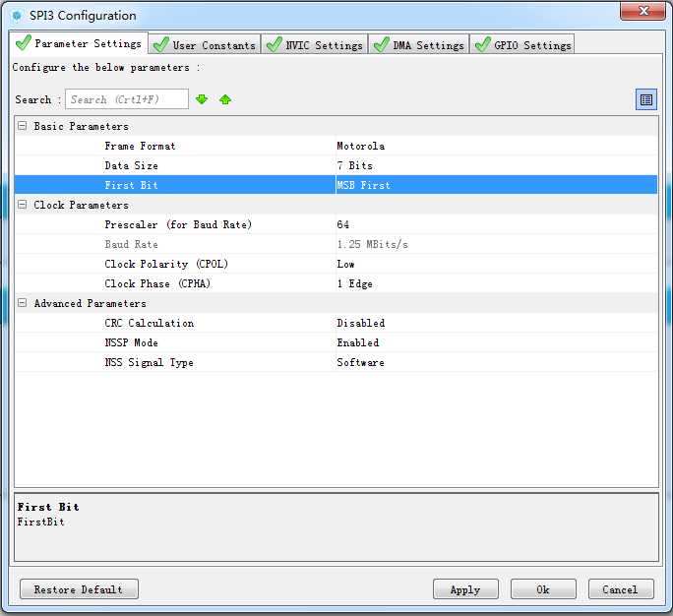The image size is (673, 616).
Task: Open the NSS Signal Type Software dropdown
Action: pos(496,362)
